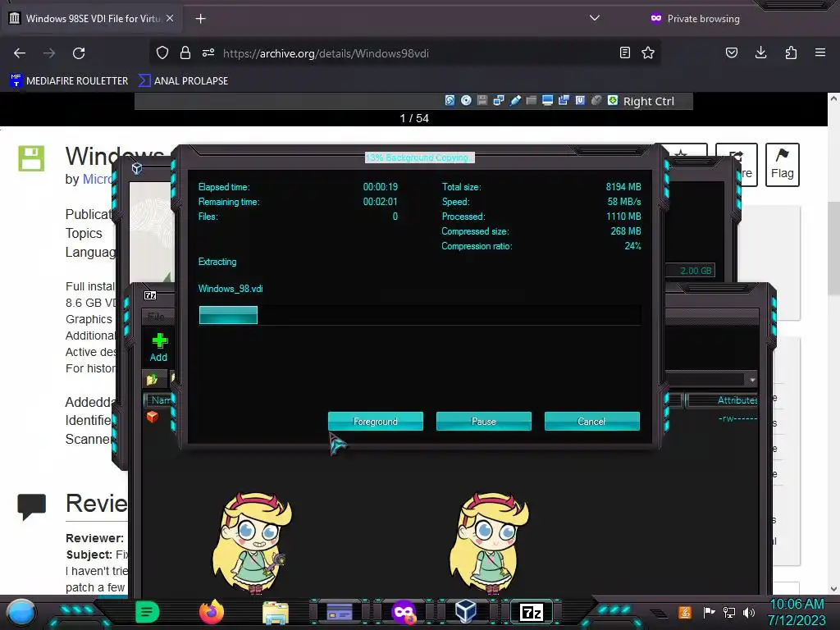Viewport: 840px width, 630px height.
Task: Pause the 7-Zip extraction
Action: tap(484, 421)
